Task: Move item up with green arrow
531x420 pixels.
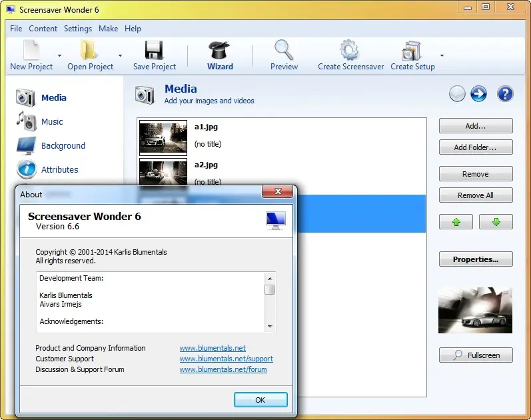Action: [456, 222]
